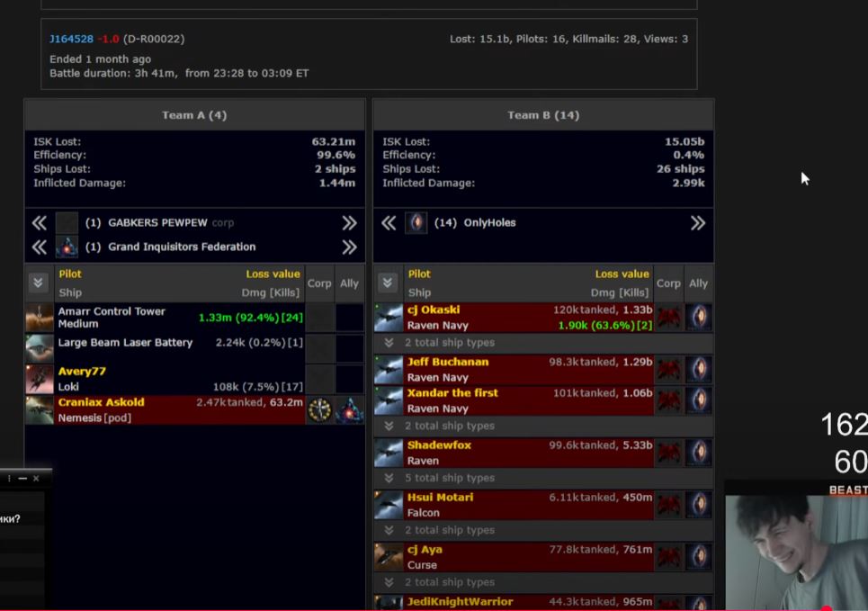Expand ship types under Xandar the first
868x611 pixels.
coord(389,426)
